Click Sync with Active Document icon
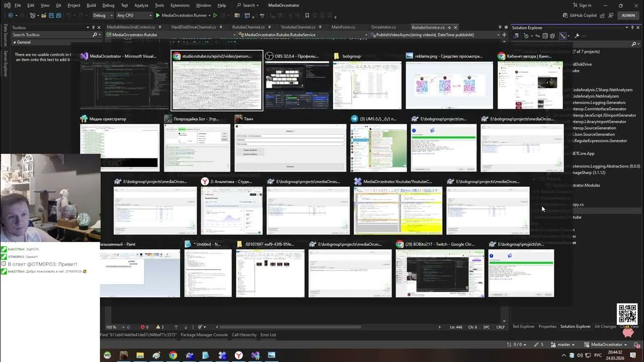 coord(538,36)
